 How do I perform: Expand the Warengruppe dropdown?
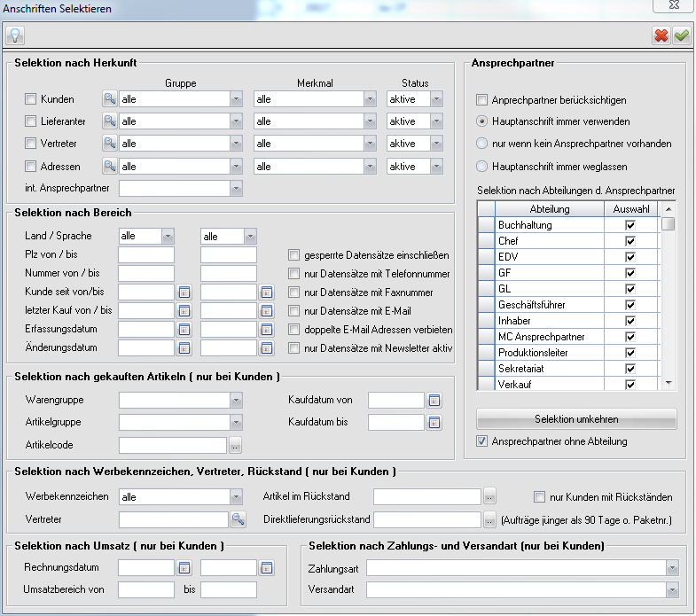[235, 401]
